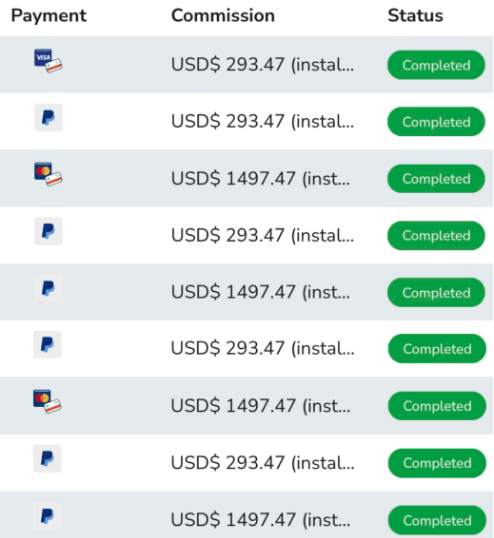Click the Completed badge on the Visa row

click(x=436, y=65)
